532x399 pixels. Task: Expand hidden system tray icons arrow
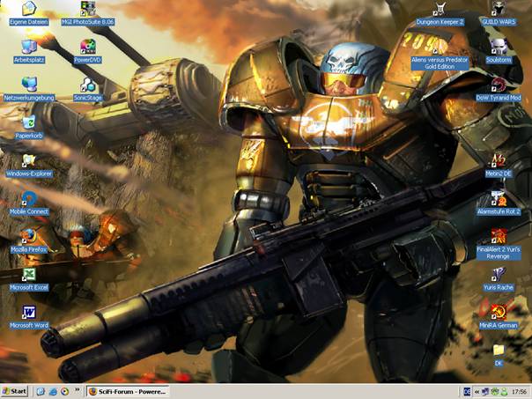[x=477, y=390]
